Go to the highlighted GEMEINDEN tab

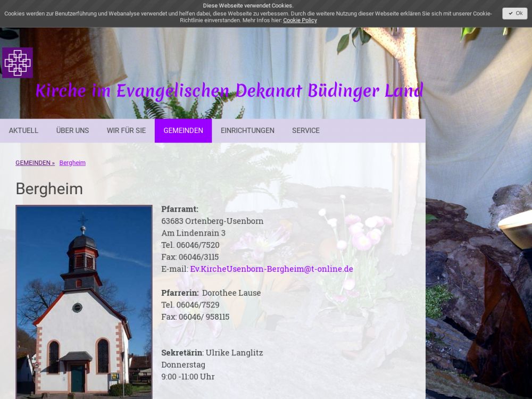pyautogui.click(x=183, y=131)
